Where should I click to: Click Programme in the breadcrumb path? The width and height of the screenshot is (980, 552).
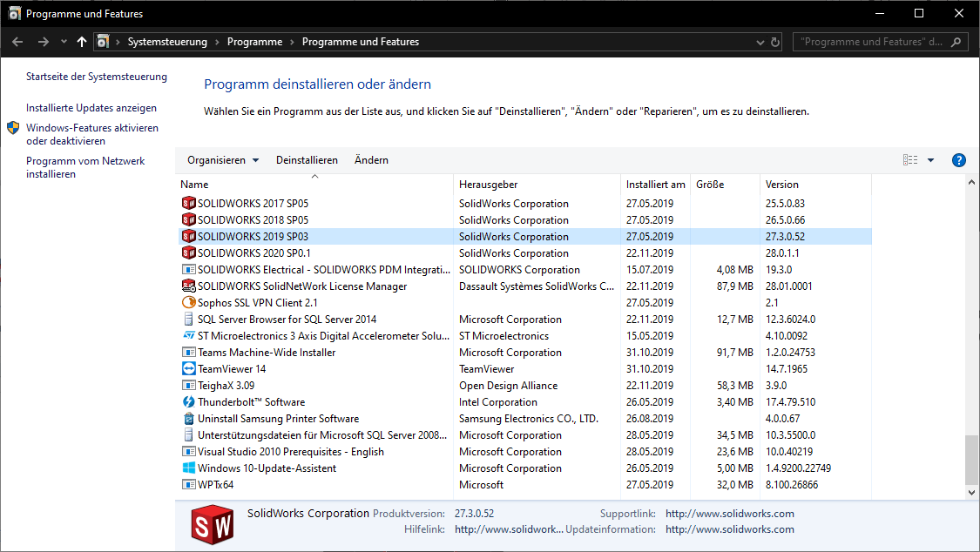pos(254,42)
